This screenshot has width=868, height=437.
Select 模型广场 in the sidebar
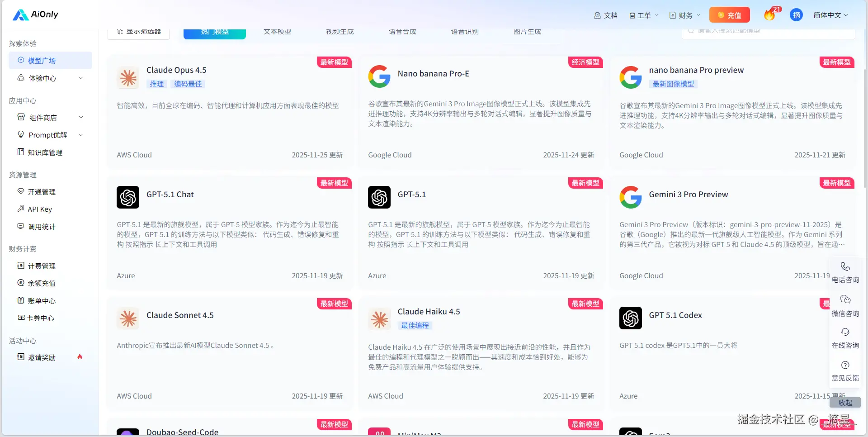(x=50, y=61)
